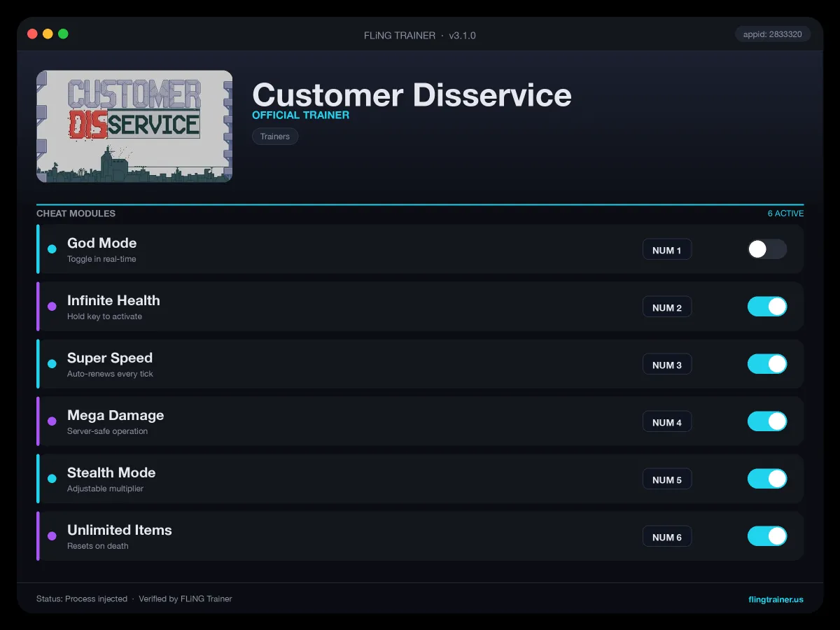840x630 pixels.
Task: Click the Customer Disservice game cover thumbnail
Action: pyautogui.click(x=134, y=126)
